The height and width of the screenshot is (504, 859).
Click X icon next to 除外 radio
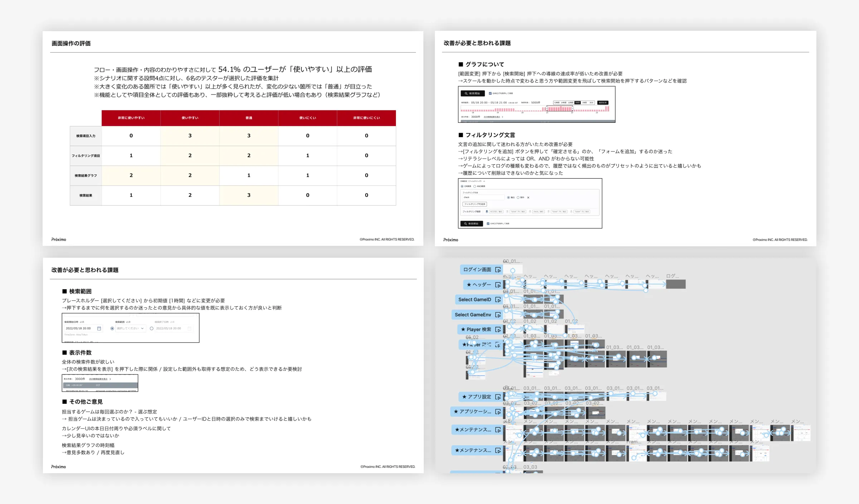528,198
